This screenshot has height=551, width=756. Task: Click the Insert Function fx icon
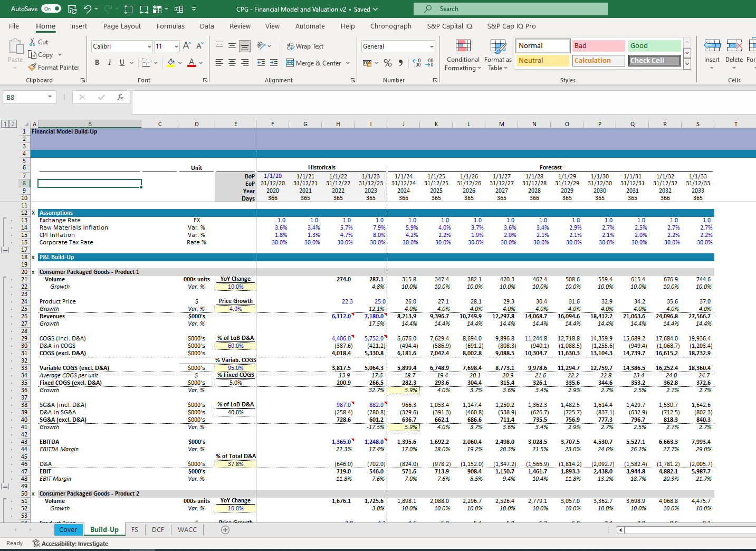tap(120, 97)
